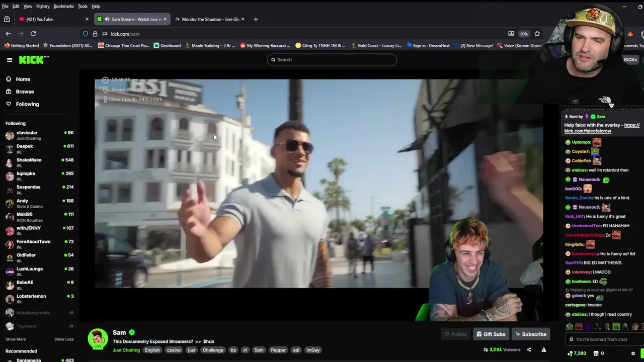Open Browse in Kick sidebar
This screenshot has height=362, width=644.
[x=20, y=92]
